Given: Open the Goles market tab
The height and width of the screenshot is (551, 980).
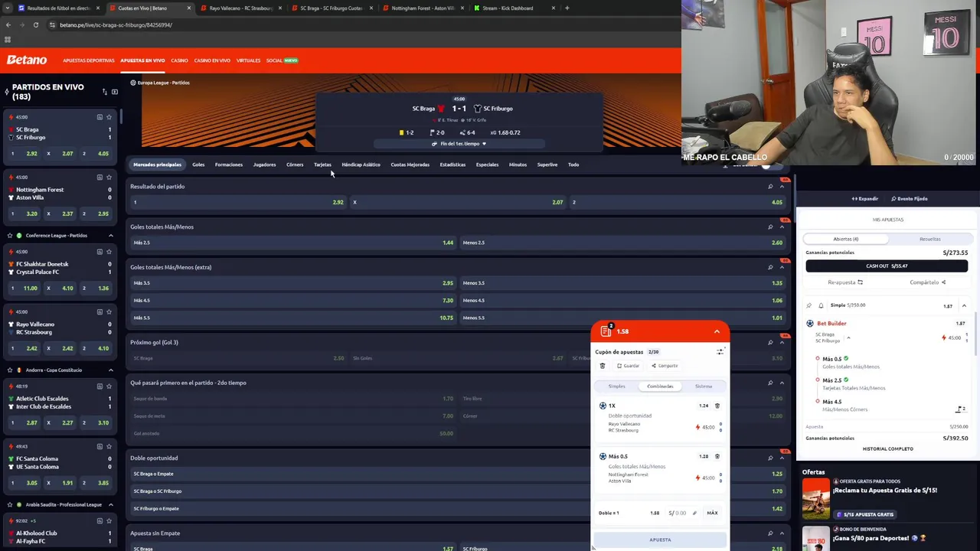Looking at the screenshot, I should click(198, 165).
